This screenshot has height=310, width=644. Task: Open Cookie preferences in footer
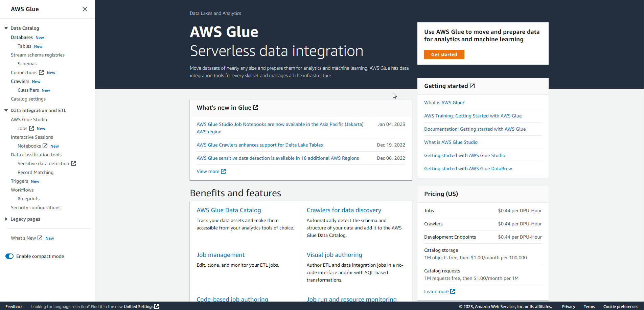pos(621,307)
